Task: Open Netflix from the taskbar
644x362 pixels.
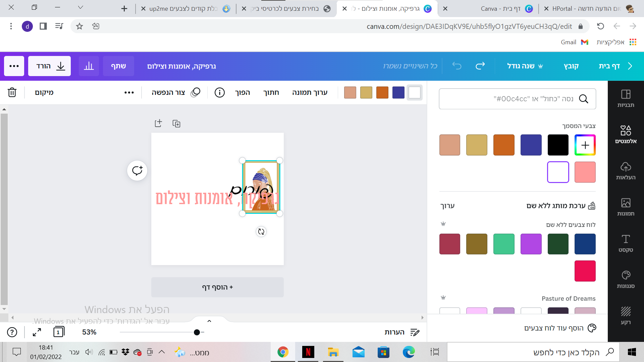Action: (308, 352)
